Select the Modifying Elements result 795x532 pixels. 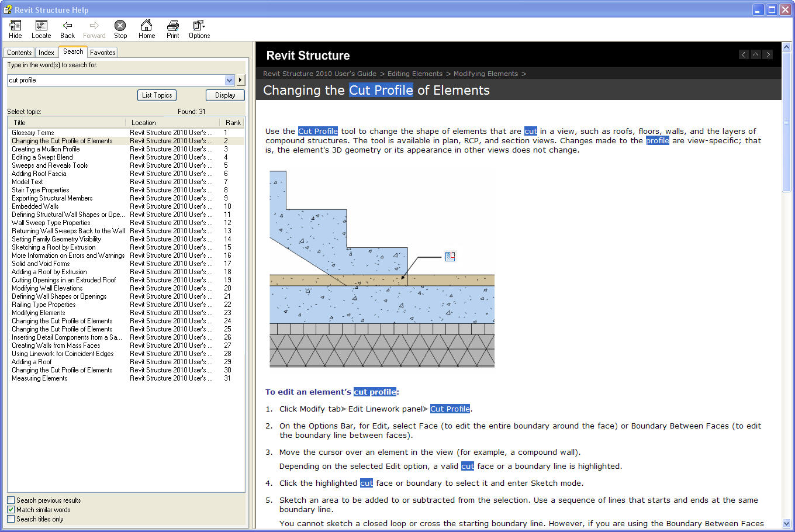tap(39, 313)
